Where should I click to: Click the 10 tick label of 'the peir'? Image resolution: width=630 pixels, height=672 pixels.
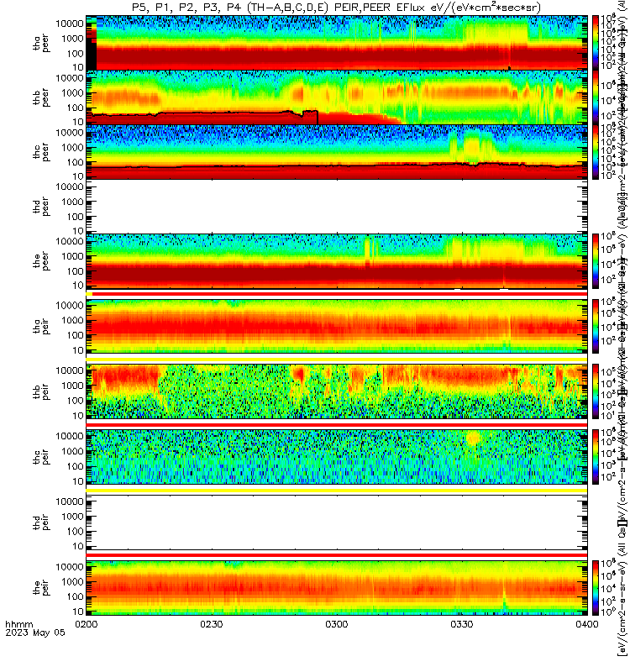(78, 612)
